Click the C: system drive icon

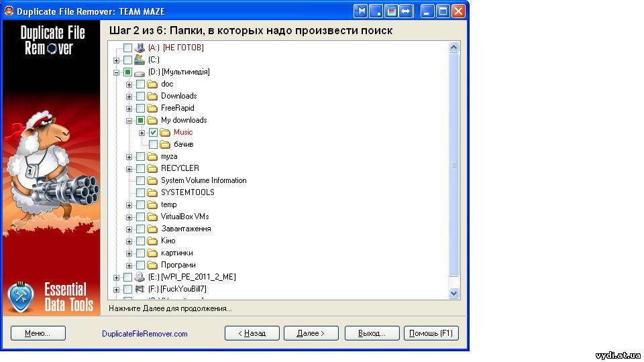point(140,60)
